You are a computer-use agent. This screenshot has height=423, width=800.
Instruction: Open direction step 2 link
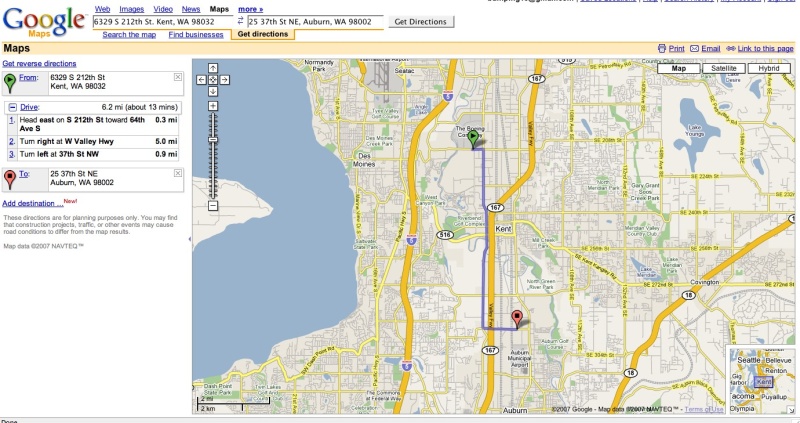12,141
